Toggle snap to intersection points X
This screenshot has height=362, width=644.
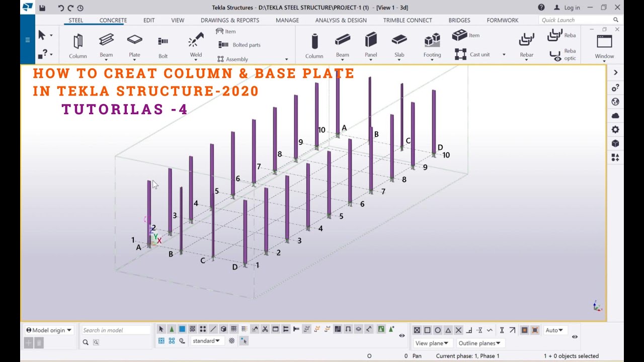click(458, 330)
